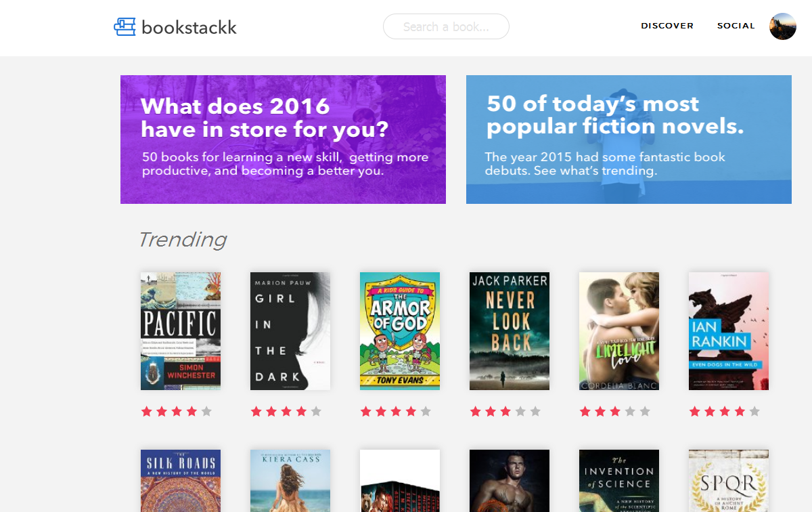Select the Girl in the Dark cover
Viewport: 812px width, 512px height.
pos(290,331)
